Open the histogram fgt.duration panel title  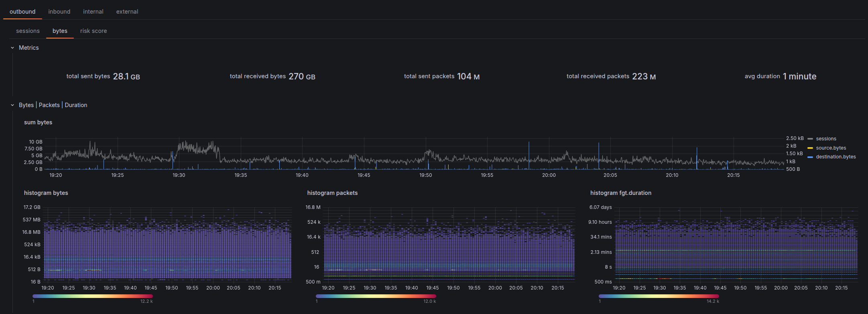click(x=621, y=193)
